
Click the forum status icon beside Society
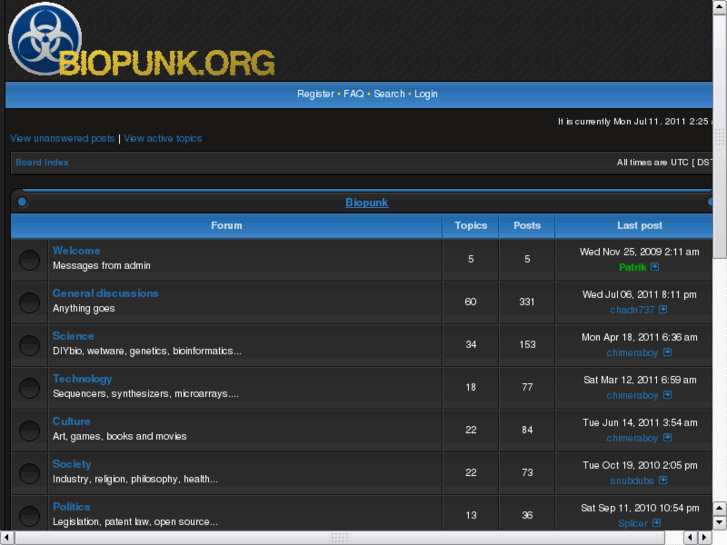[29, 474]
